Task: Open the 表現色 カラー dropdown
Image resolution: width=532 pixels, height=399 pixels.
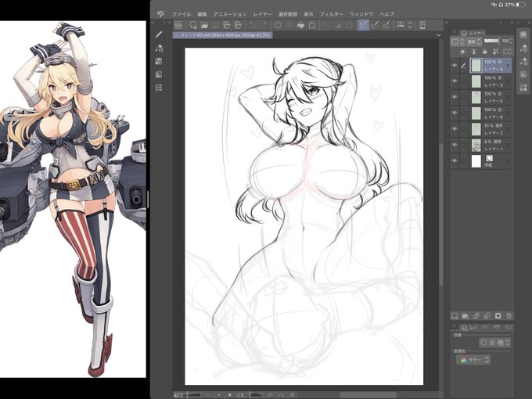Action: click(x=473, y=360)
